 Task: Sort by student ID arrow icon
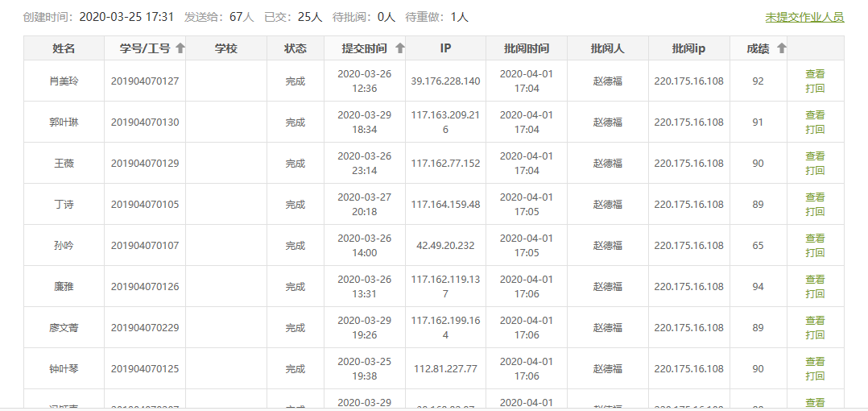(x=180, y=48)
